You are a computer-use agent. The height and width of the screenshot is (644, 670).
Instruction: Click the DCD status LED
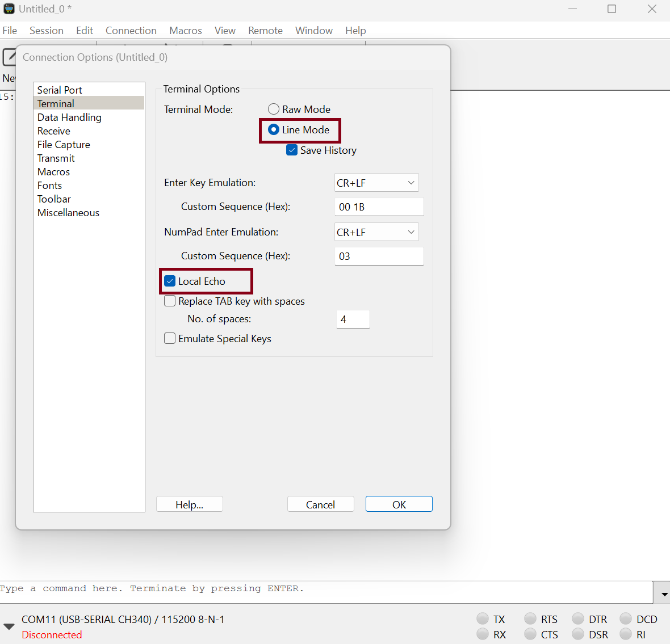point(626,618)
